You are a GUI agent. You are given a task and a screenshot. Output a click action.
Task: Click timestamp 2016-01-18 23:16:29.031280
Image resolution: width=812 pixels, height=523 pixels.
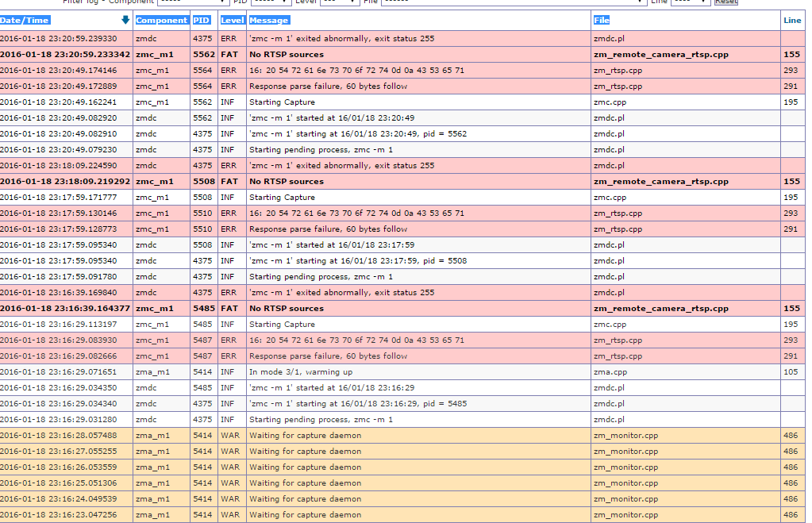click(x=59, y=420)
